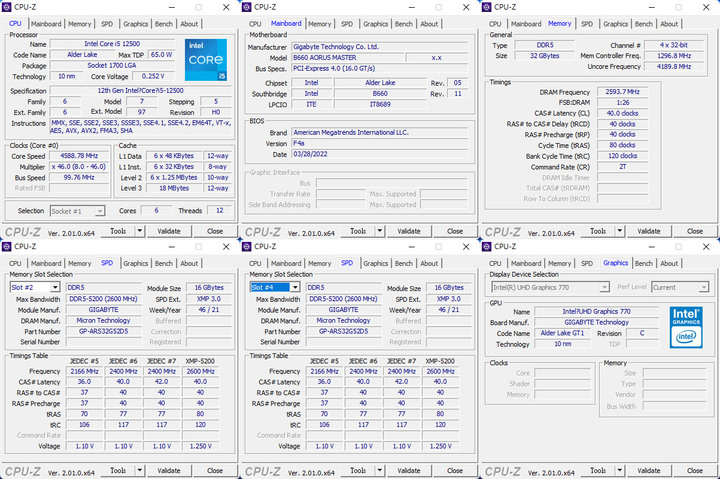This screenshot has width=720, height=479.
Task: Switch to About tab in the CPU tab window
Action: (x=189, y=24)
